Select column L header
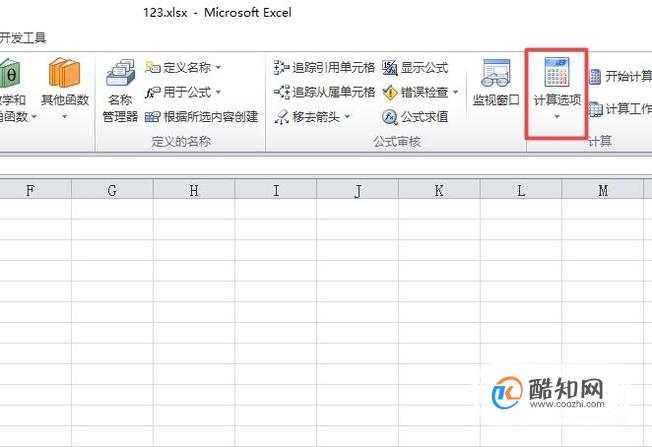The height and width of the screenshot is (447, 652). [x=521, y=190]
